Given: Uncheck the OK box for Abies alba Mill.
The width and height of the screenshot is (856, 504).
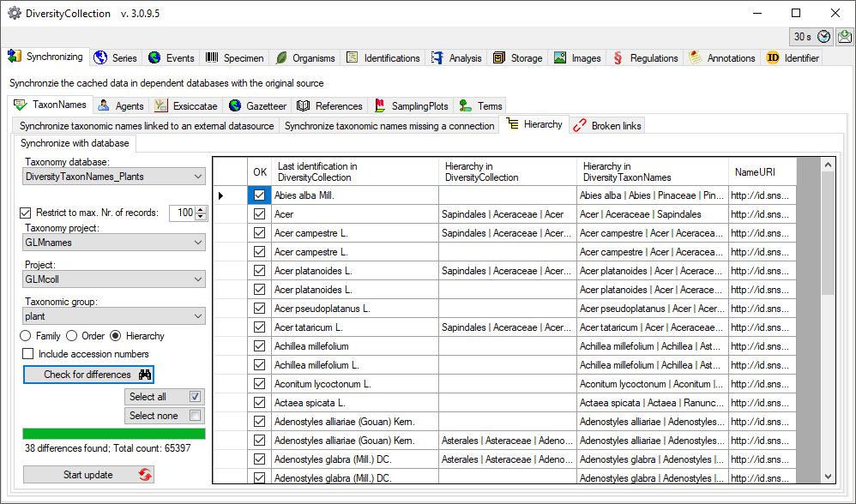Looking at the screenshot, I should point(259,195).
